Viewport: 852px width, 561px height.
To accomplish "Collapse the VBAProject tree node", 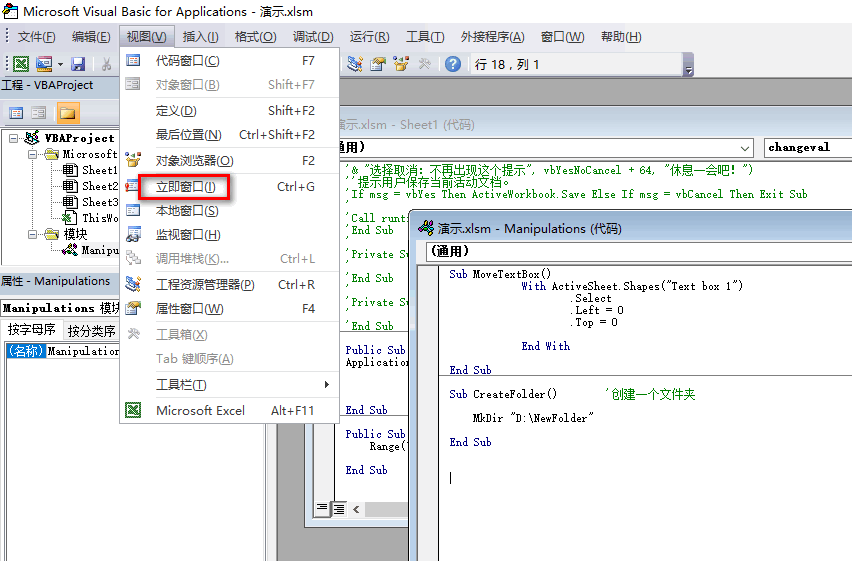I will coord(13,138).
